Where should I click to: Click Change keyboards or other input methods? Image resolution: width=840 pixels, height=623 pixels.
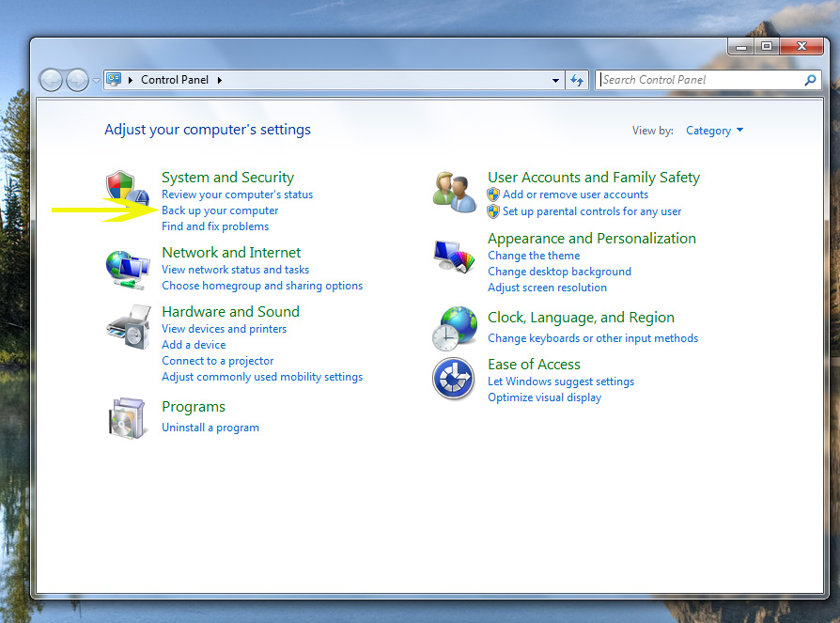593,338
